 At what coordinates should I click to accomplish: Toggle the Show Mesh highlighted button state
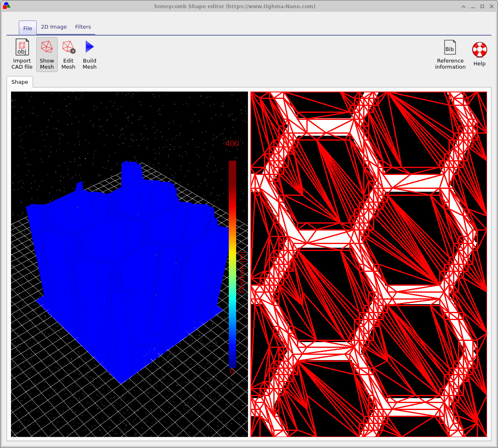[x=47, y=54]
